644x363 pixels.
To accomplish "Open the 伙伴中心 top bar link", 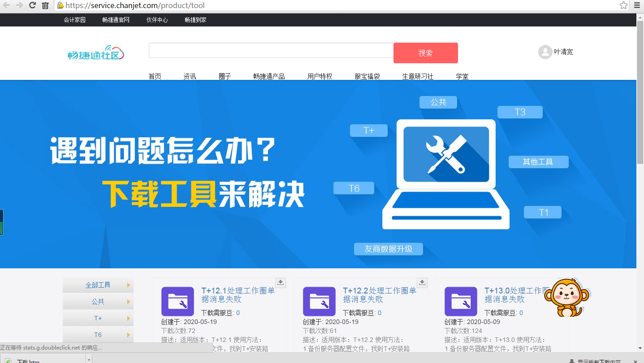I will (157, 20).
